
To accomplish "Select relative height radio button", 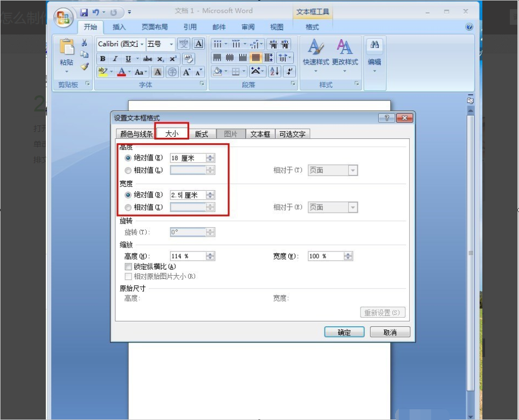I will click(128, 171).
